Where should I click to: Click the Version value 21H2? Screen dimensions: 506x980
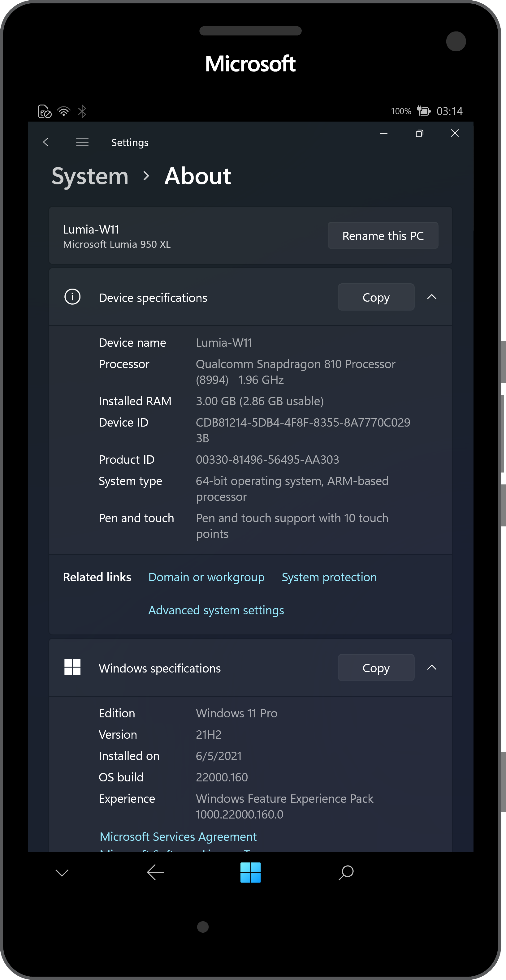point(209,734)
